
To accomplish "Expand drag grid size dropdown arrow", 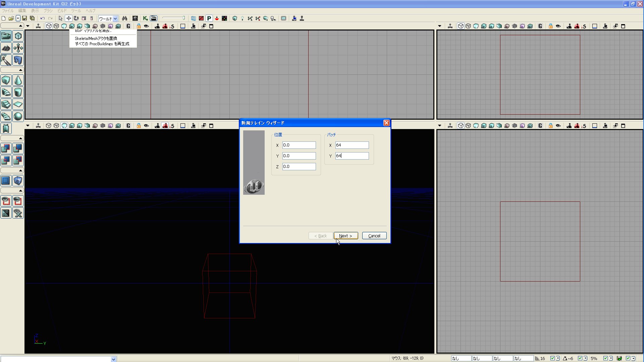I will coord(558,358).
